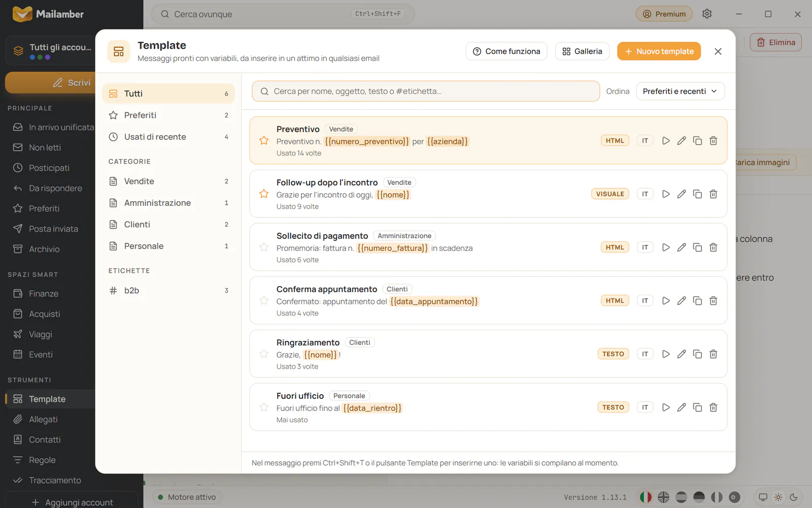Image resolution: width=812 pixels, height=508 pixels.
Task: Open the Preferiti e recenti sort dropdown
Action: [680, 91]
